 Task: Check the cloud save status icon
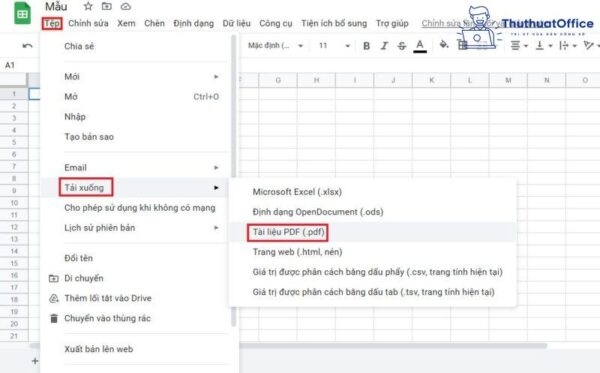126,7
